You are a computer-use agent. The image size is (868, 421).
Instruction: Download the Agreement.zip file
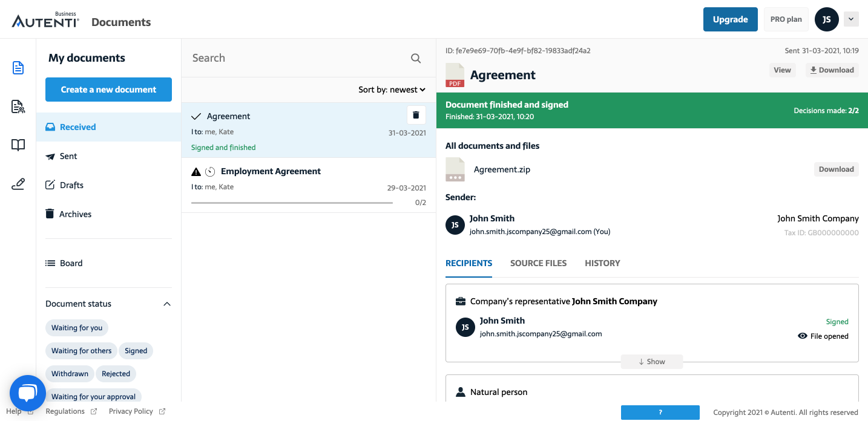coord(837,169)
